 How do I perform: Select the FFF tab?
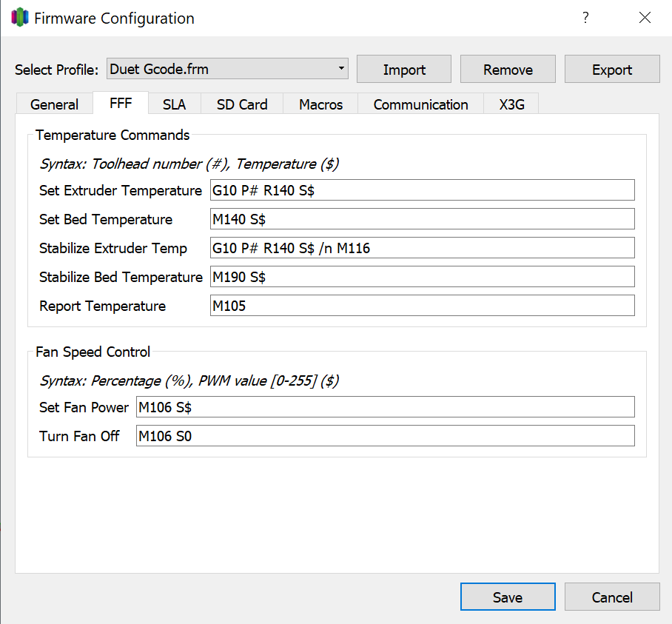coord(121,103)
